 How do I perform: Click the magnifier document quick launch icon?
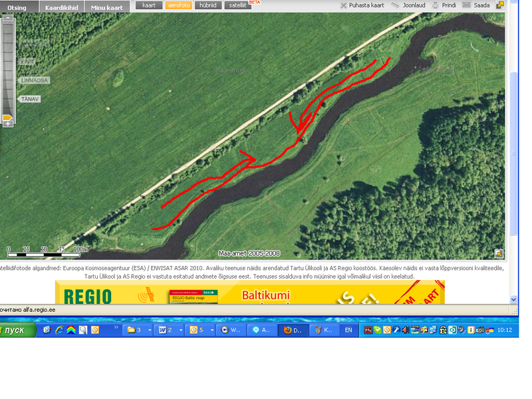pyautogui.click(x=83, y=330)
